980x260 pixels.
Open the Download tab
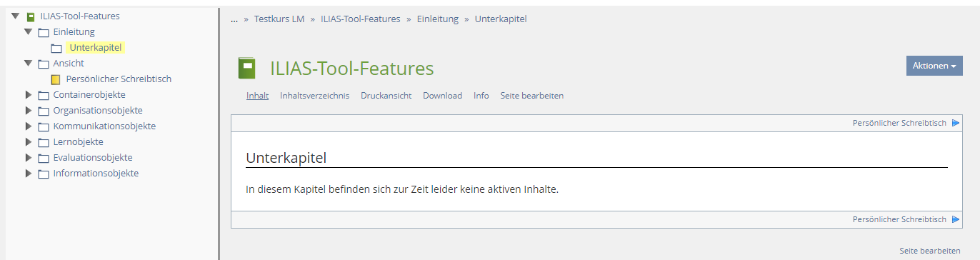[442, 95]
